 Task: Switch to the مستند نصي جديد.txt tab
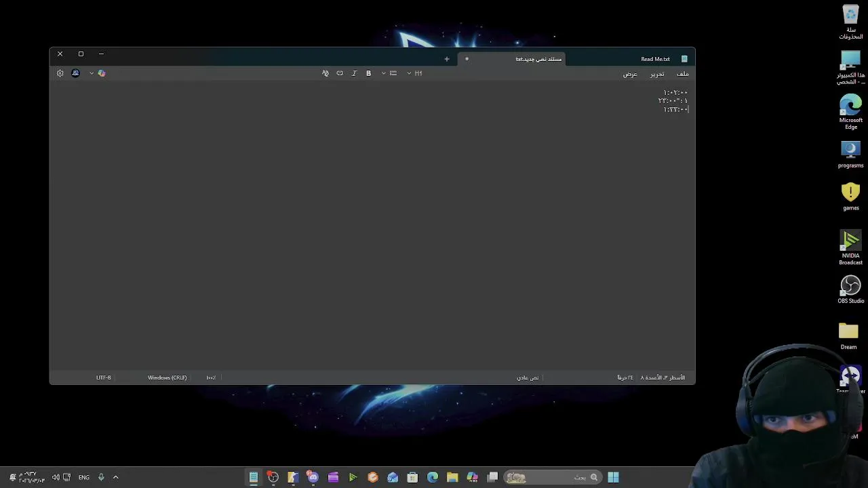(x=538, y=59)
